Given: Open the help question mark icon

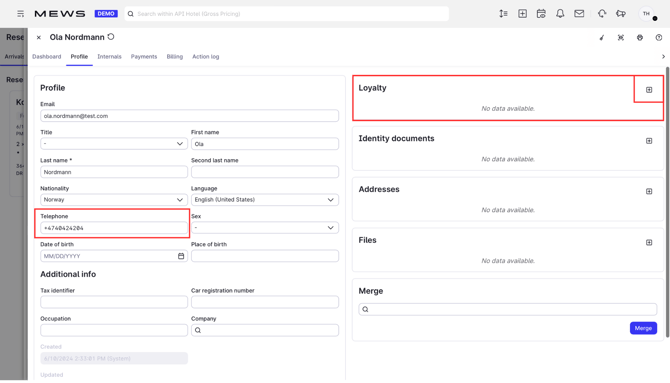Looking at the screenshot, I should (659, 38).
